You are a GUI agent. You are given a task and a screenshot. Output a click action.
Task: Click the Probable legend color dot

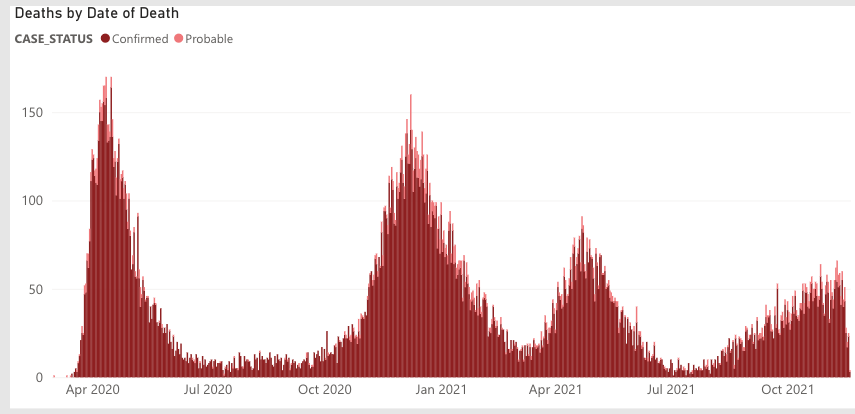point(179,39)
